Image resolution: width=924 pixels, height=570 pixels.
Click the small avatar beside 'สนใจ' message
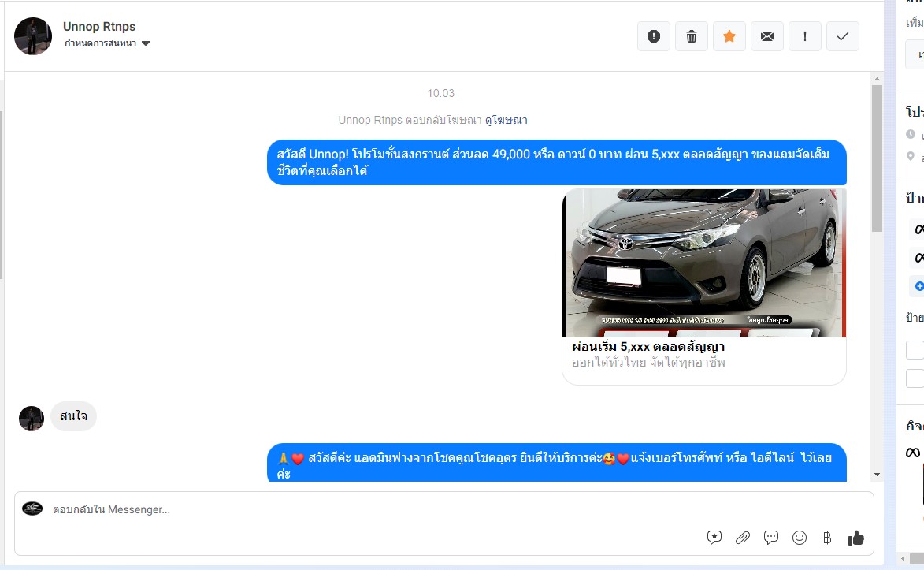(32, 419)
